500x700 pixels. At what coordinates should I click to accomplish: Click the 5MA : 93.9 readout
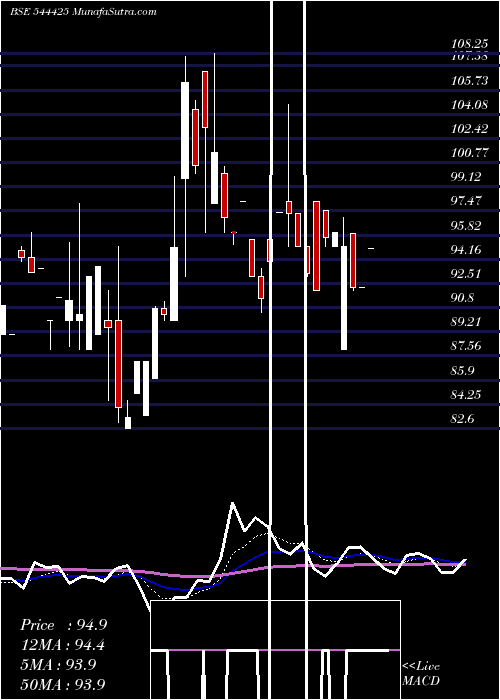[58, 665]
